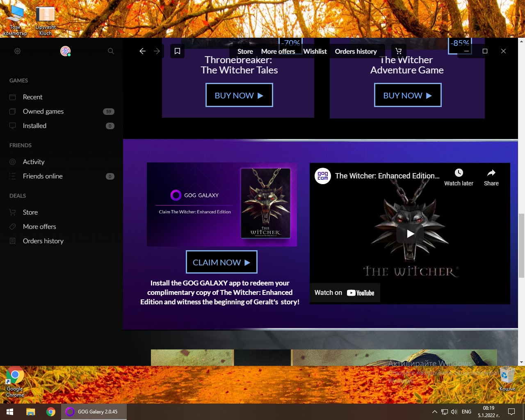This screenshot has width=525, height=420.
Task: Open the Wishlist tab
Action: coord(315,51)
